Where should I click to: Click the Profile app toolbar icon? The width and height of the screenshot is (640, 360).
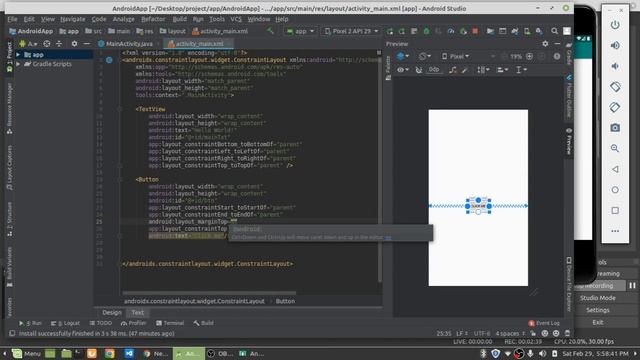click(x=451, y=31)
